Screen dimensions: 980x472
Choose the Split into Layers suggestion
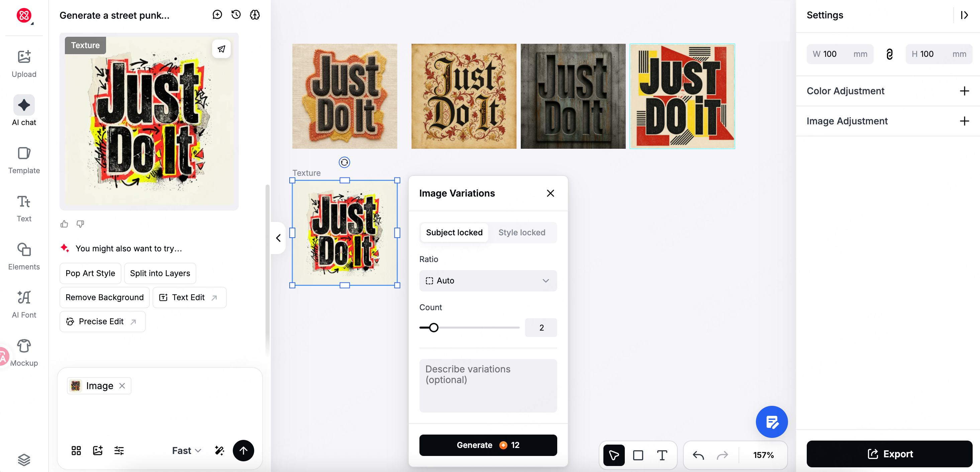(x=160, y=273)
